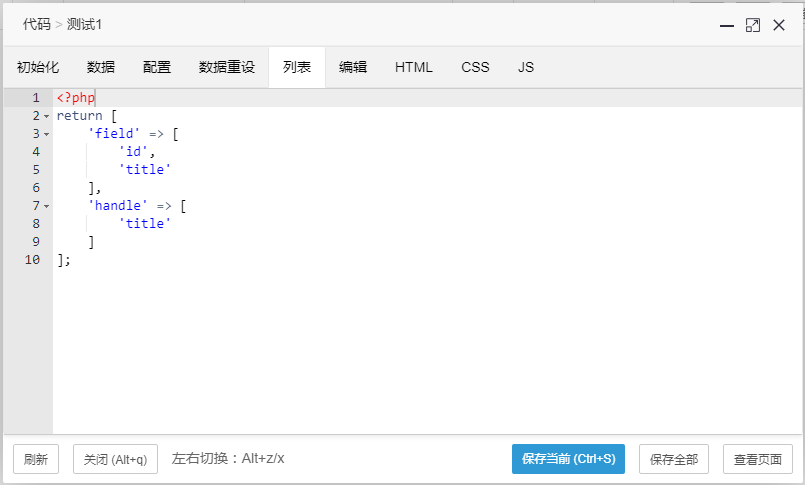The height and width of the screenshot is (485, 805).
Task: Go to the 数据重设 tab
Action: (x=226, y=67)
